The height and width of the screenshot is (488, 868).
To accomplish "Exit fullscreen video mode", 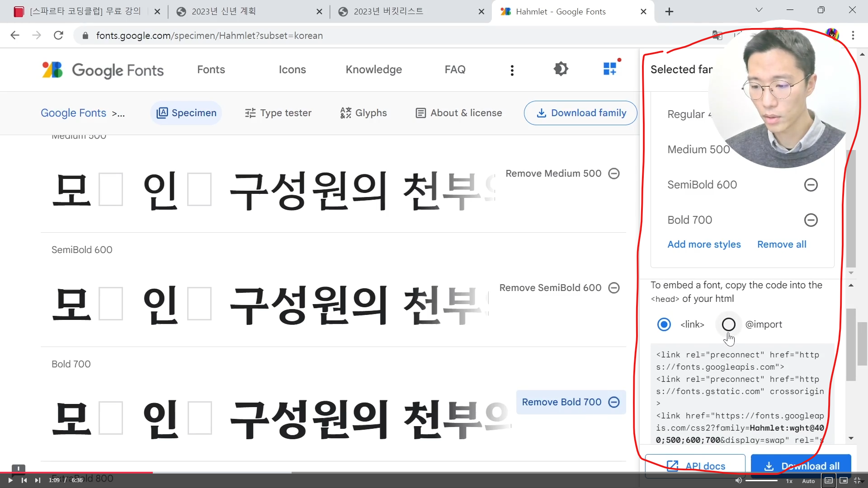I will (857, 480).
